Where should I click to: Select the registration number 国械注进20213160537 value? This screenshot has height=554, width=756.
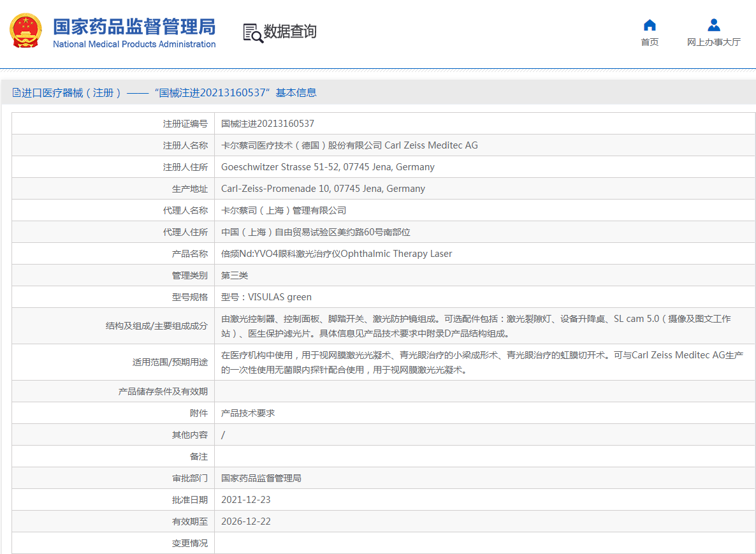click(268, 124)
